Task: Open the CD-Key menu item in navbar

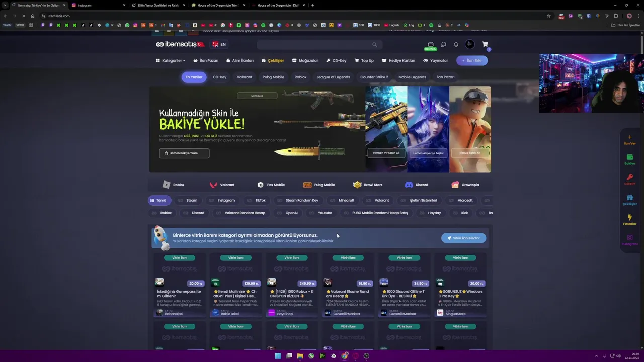Action: click(336, 60)
